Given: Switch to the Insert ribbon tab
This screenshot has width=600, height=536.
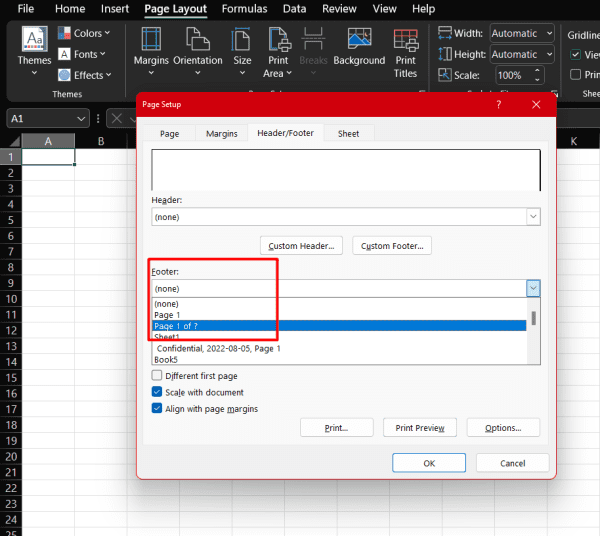Looking at the screenshot, I should 115,8.
